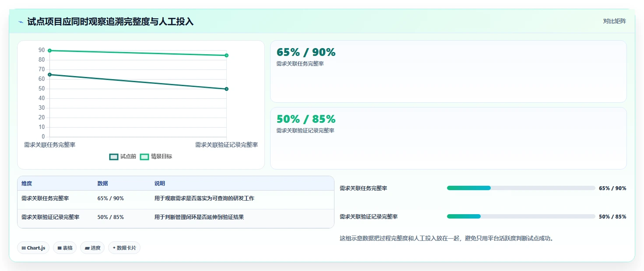The width and height of the screenshot is (644, 271).
Task: Click the caption under the 65% / 90% card
Action: [x=300, y=64]
